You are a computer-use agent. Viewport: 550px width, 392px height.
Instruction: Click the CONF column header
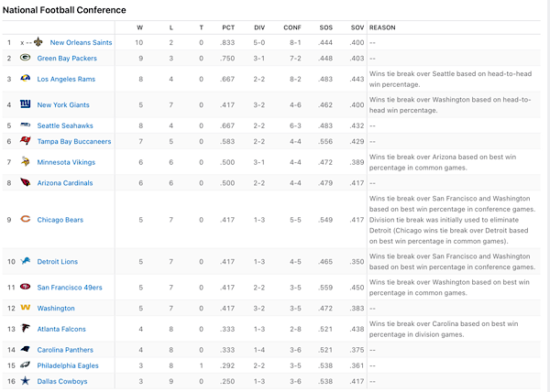[x=293, y=27]
